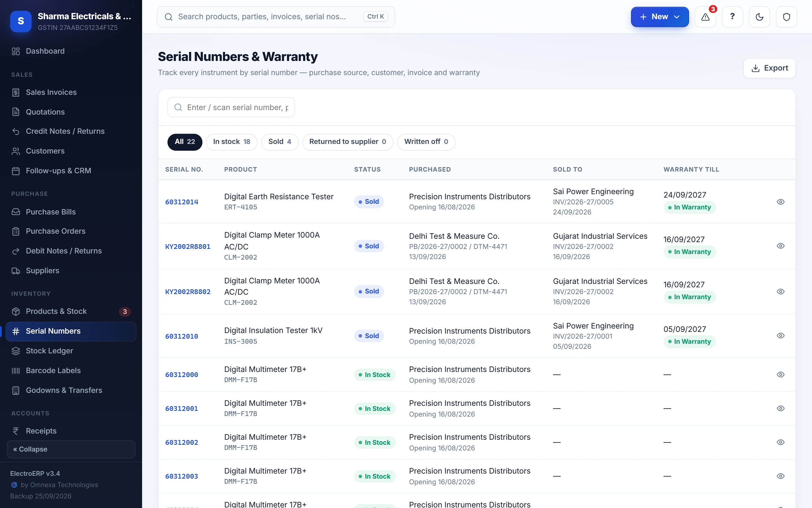Click the Warranty Till column header
Screen dimensions: 812x508
pyautogui.click(x=691, y=169)
